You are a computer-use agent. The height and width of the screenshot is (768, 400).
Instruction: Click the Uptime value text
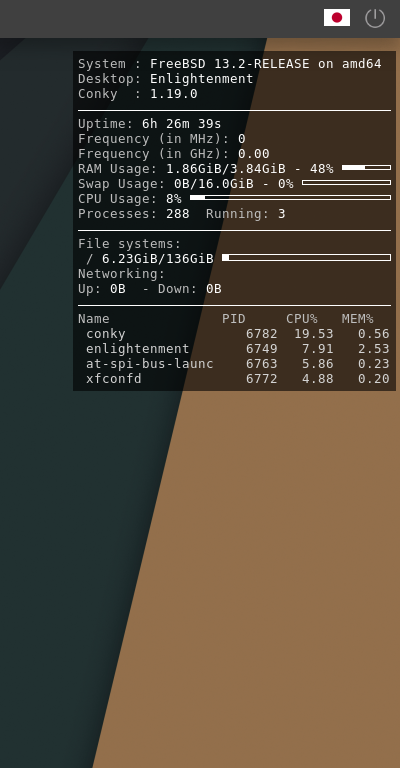182,124
